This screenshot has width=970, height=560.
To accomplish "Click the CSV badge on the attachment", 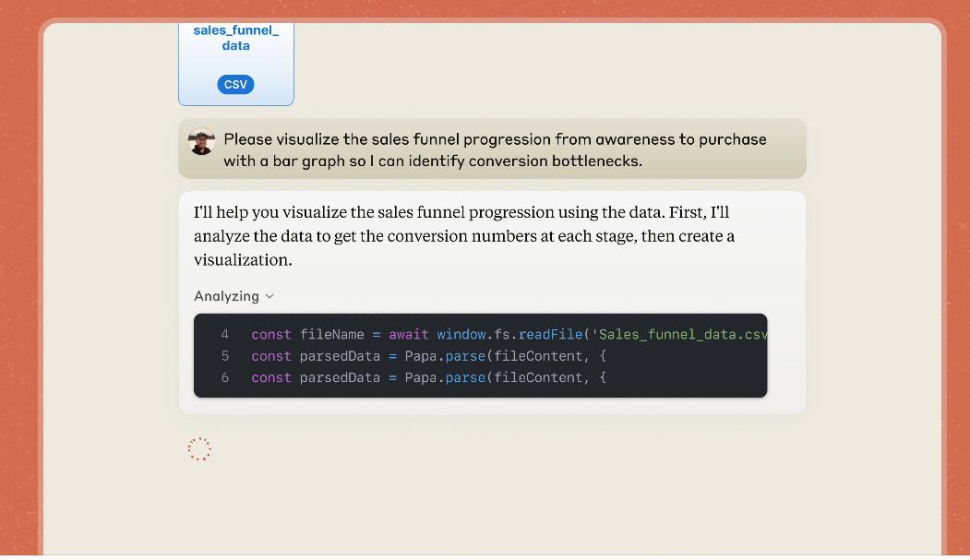I will click(235, 84).
